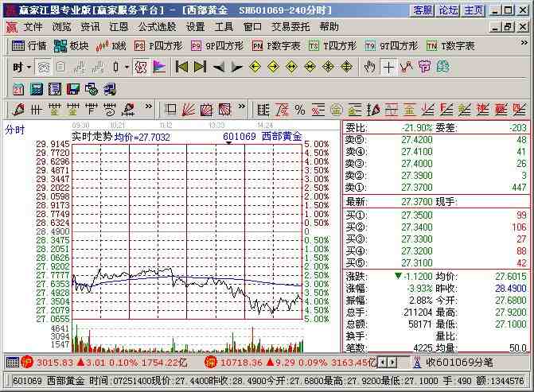
Task: Click the yellow diamond horizontal-compress icon
Action: (x=310, y=67)
